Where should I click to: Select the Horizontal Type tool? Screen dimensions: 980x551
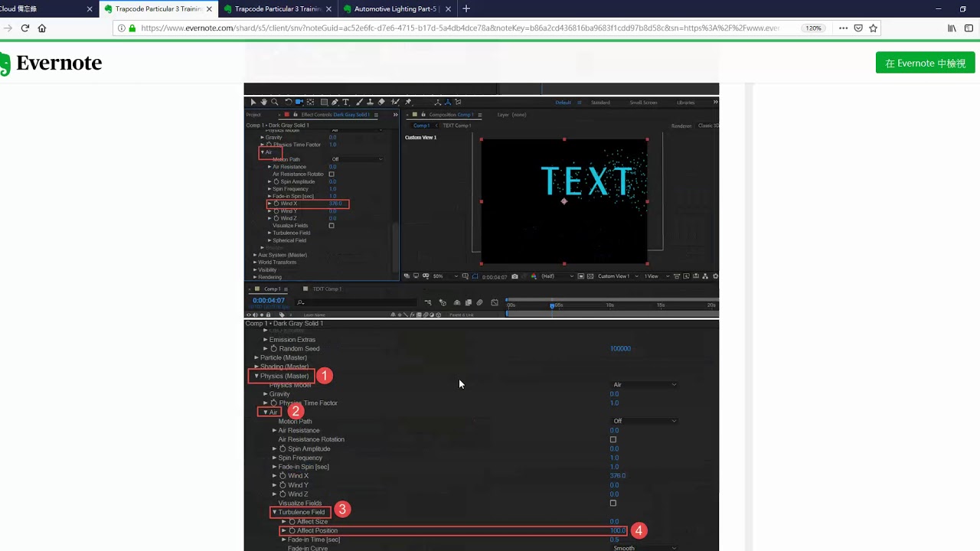[345, 102]
